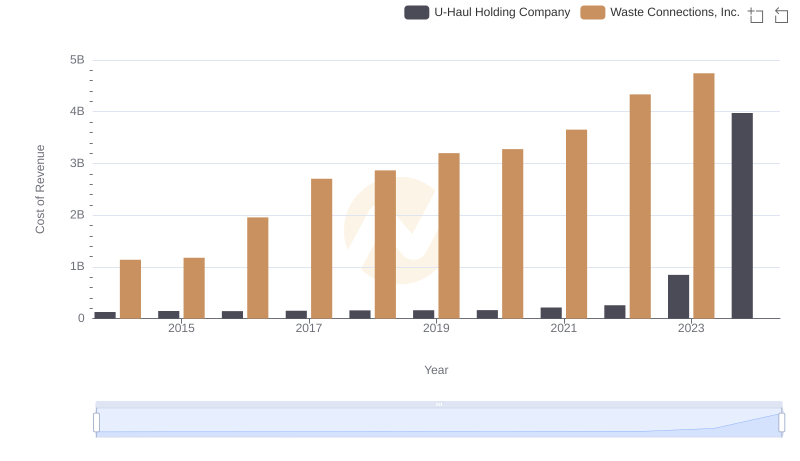Viewport: 800px width, 461px height.
Task: Select the U-Haul bar for 2023
Action: click(678, 297)
